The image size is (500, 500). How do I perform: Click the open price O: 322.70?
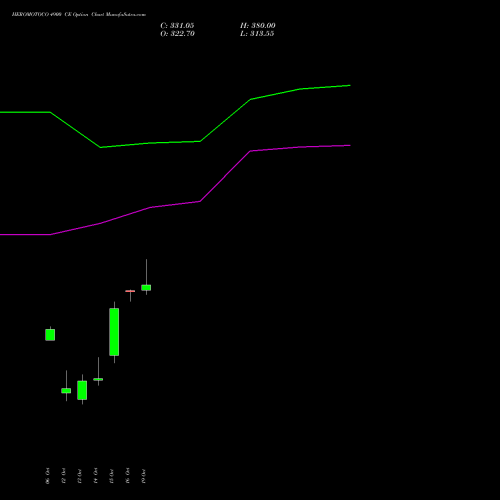click(177, 34)
